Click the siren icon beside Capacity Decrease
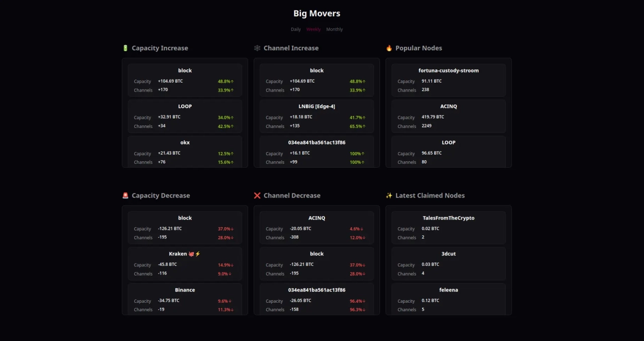The height and width of the screenshot is (341, 644). (125, 196)
